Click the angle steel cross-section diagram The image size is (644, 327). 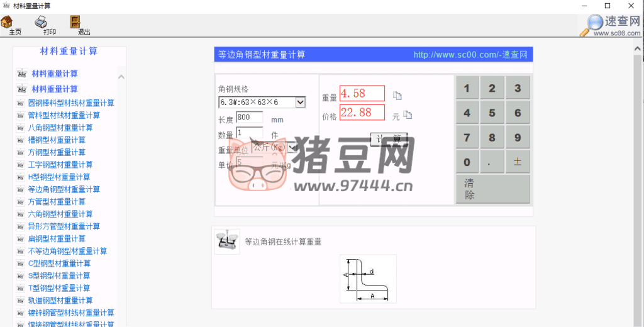(369, 279)
